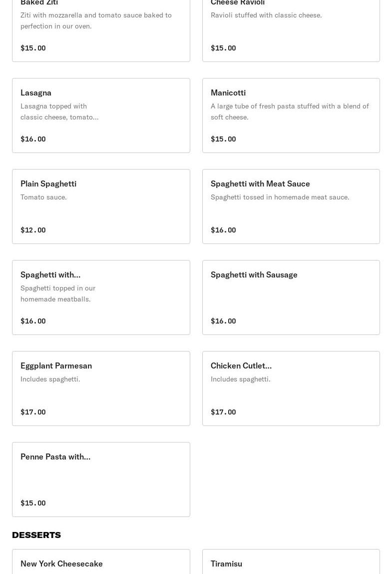Open the Baked Ziti menu item
The height and width of the screenshot is (574, 392).
click(101, 31)
